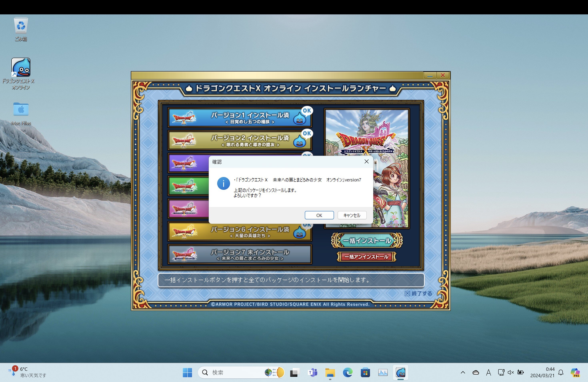Close the 確認 dialog with X
588x382 pixels.
(x=366, y=161)
